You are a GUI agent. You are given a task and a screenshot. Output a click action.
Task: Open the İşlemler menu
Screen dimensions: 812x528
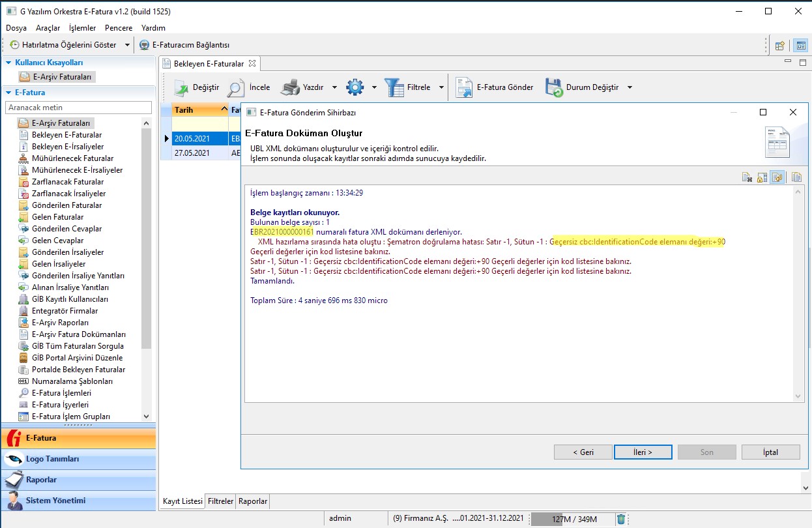click(x=82, y=28)
